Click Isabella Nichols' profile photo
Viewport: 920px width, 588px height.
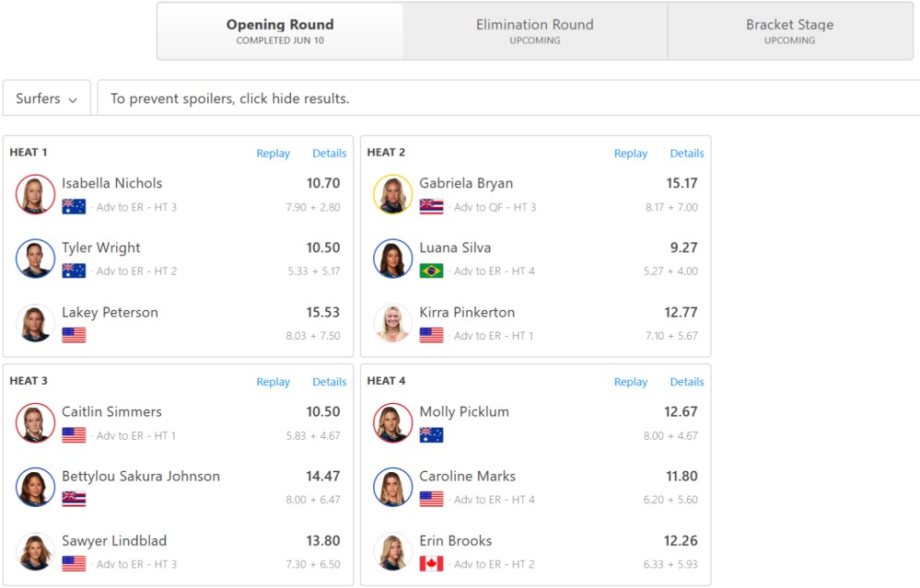(x=35, y=194)
